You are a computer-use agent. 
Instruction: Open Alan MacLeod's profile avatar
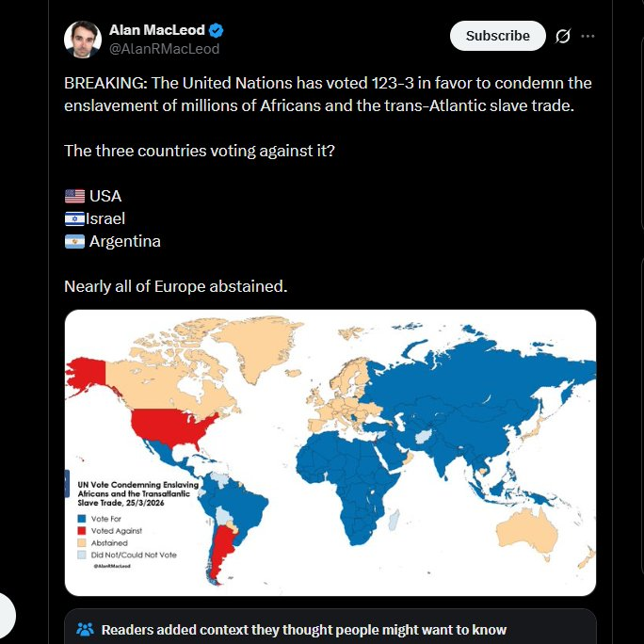83,39
